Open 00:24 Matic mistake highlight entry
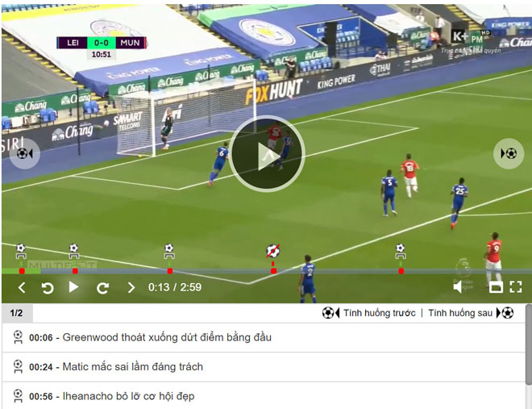The height and width of the screenshot is (409, 532). pos(264,367)
